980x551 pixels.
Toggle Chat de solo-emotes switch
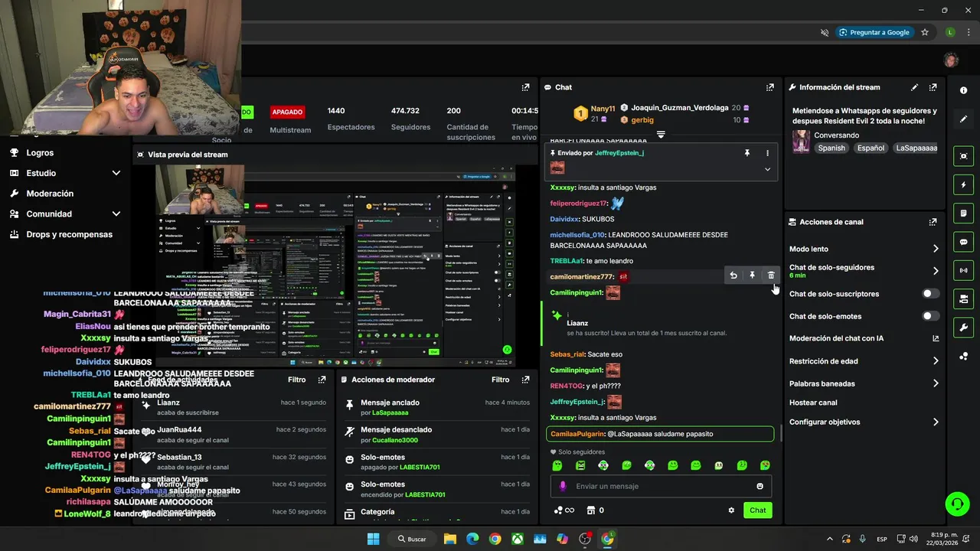pos(930,316)
